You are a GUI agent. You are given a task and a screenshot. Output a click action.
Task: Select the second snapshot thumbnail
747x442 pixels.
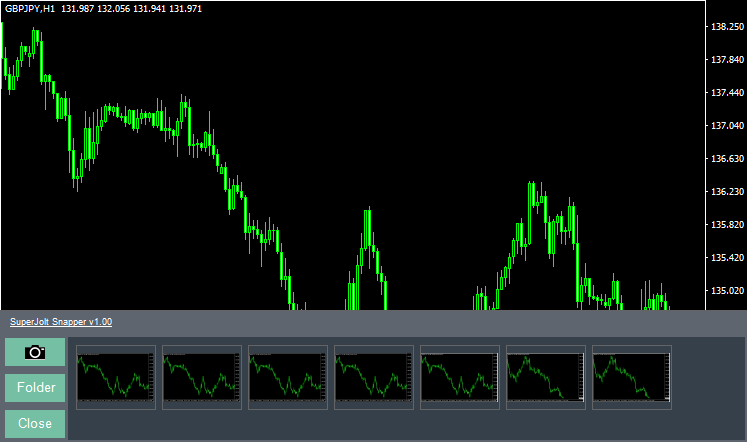coord(202,378)
